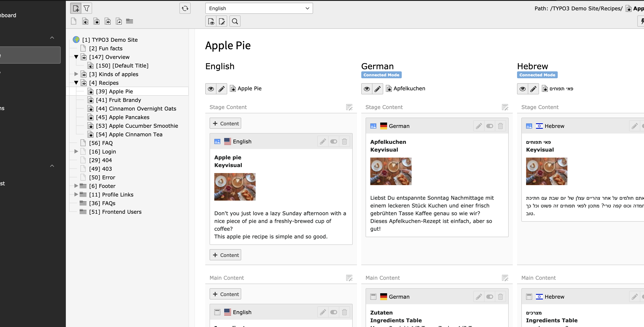
Task: Add content in English Main Content
Action: coord(225,294)
